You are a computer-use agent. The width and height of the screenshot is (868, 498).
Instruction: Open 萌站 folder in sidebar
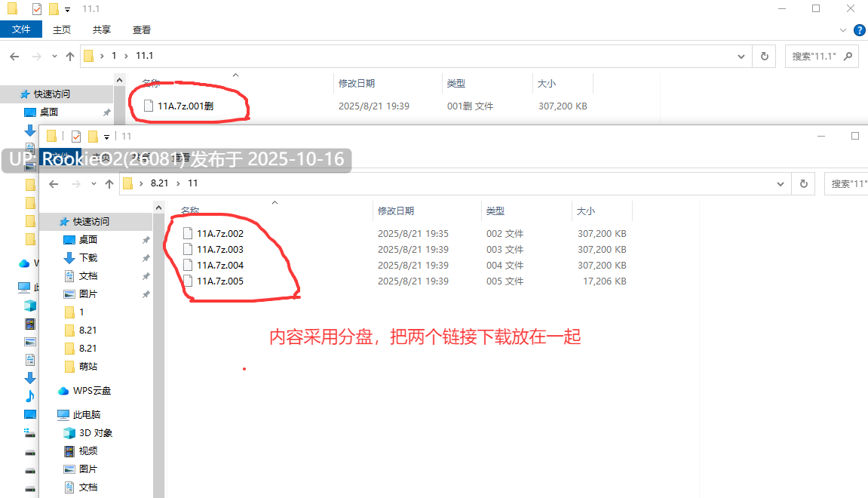tap(88, 366)
